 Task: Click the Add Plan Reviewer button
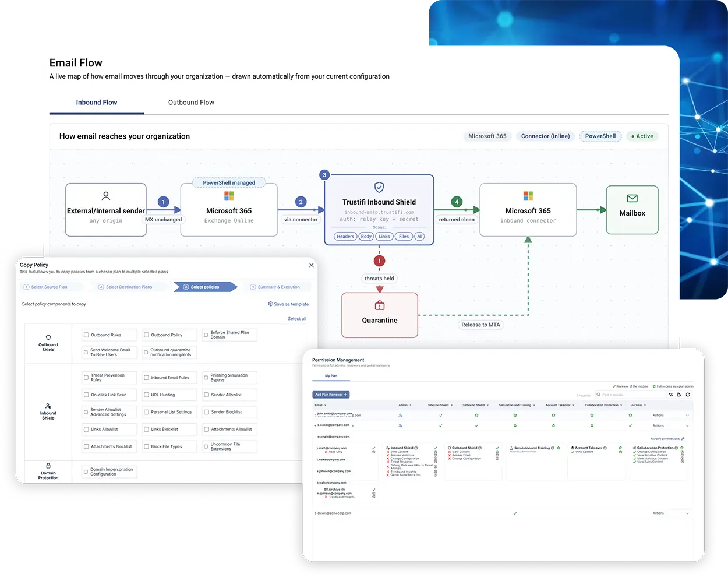click(x=331, y=395)
